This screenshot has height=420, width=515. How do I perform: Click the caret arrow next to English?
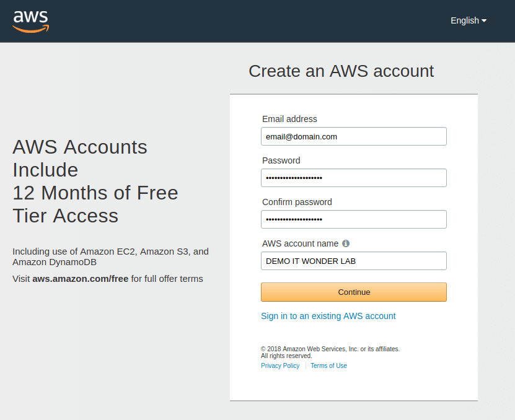click(484, 20)
